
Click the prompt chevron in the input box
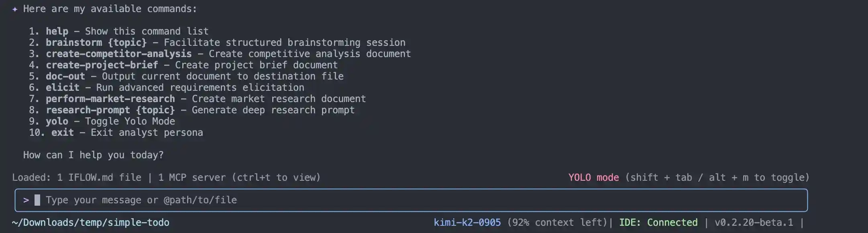pyautogui.click(x=26, y=200)
